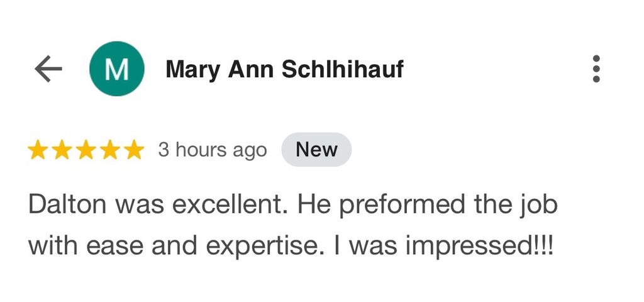Click the third gold rating star
The image size is (644, 302).
86,150
